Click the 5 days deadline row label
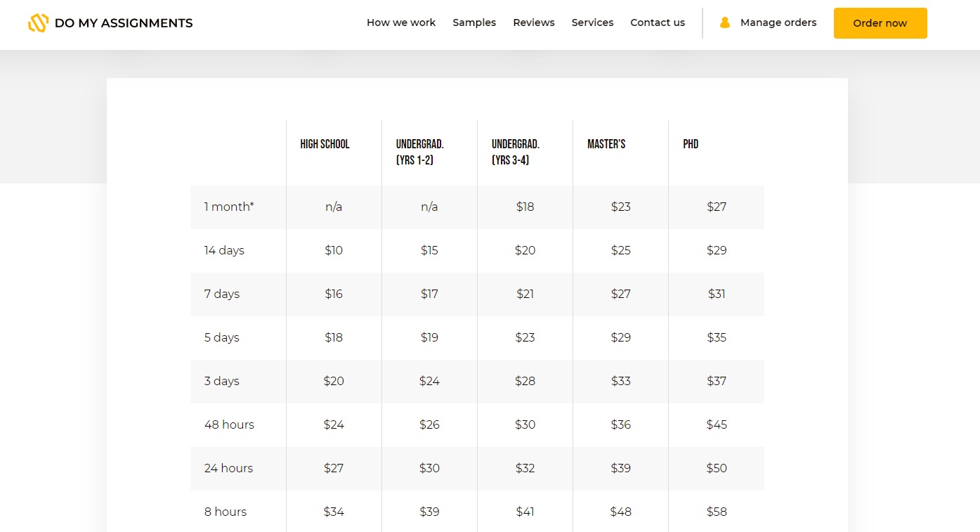Screen dimensions: 980x532 [222, 337]
